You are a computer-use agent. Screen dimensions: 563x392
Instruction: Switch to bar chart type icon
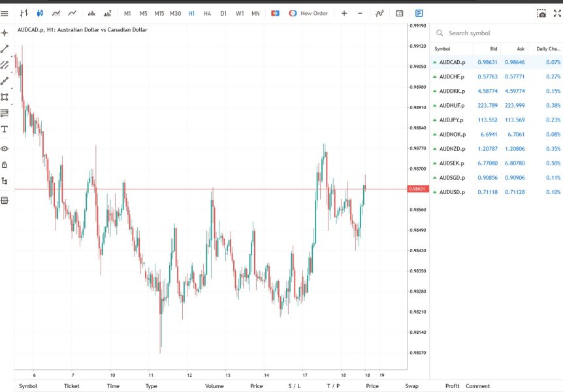(x=24, y=13)
